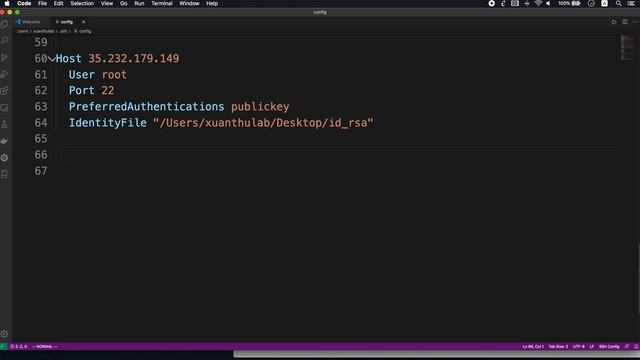
Task: Click line number 67 in gutter
Action: pos(41,171)
